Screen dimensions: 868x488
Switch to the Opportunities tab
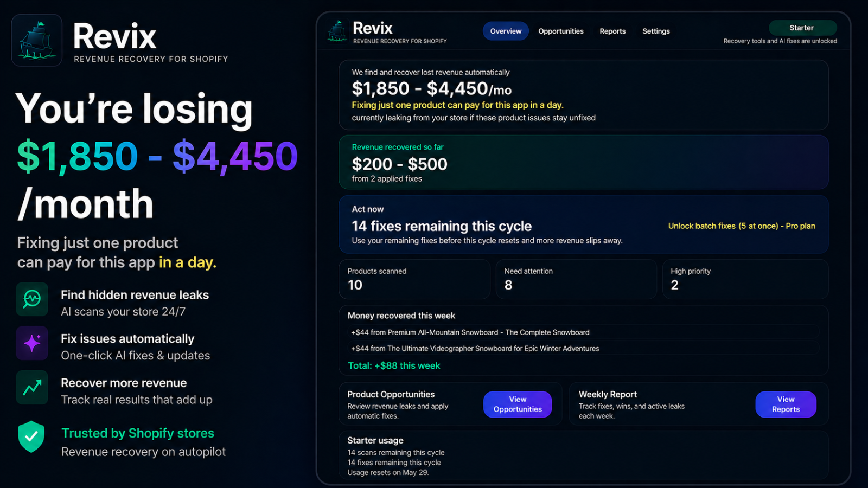point(561,31)
